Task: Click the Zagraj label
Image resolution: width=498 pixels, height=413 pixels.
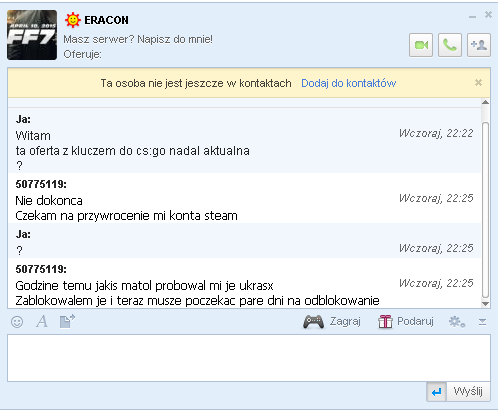Action: (345, 321)
